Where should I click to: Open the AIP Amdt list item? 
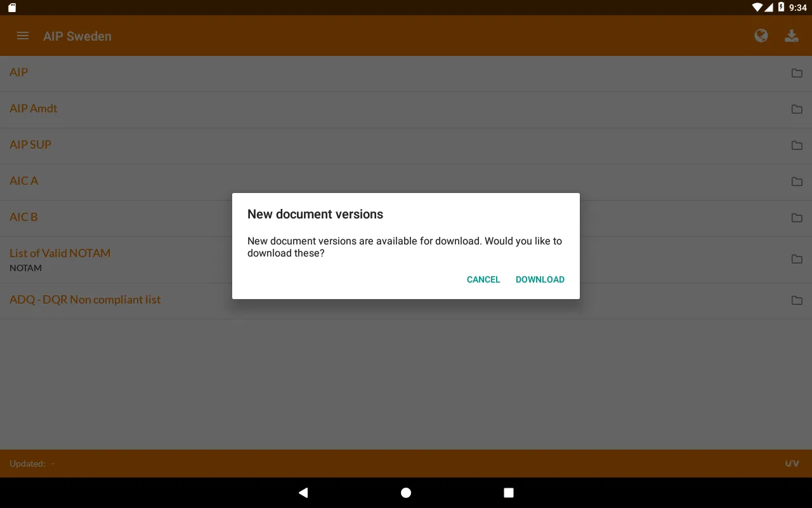point(34,109)
